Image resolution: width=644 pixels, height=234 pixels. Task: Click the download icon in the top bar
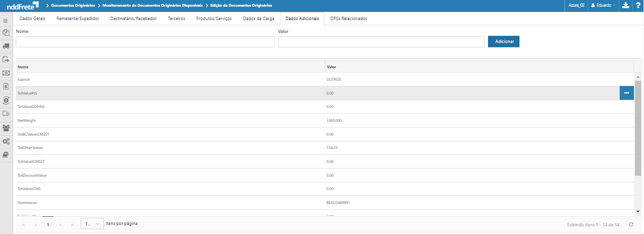tap(626, 5)
